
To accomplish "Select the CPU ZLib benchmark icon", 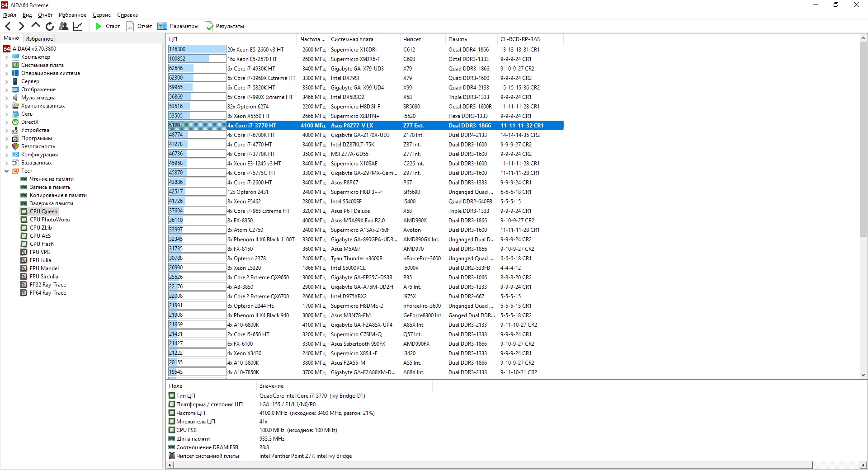I will point(24,228).
